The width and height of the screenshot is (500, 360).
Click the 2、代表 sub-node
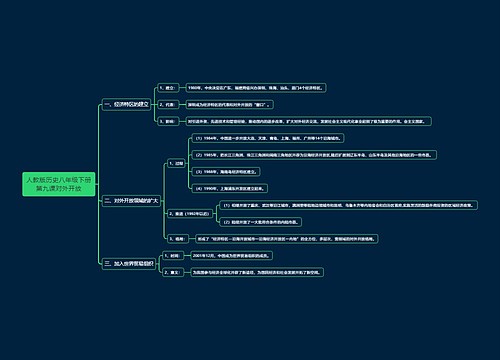click(x=168, y=105)
